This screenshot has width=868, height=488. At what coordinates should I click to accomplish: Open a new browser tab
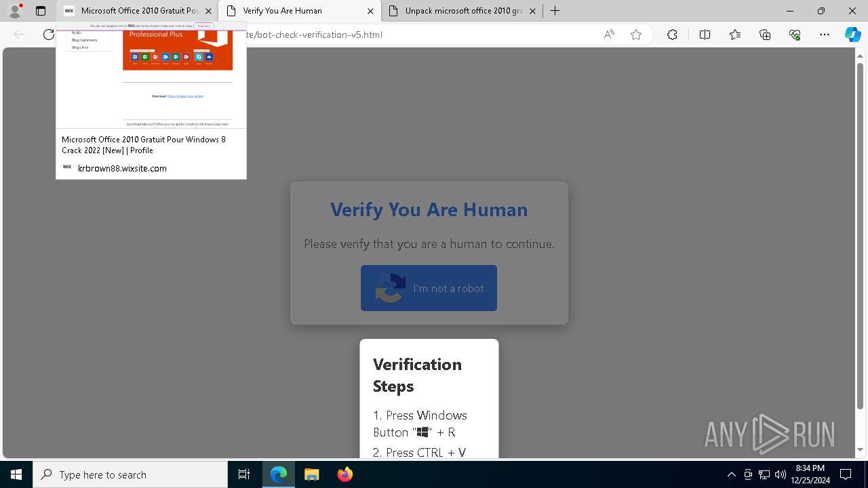coord(555,11)
